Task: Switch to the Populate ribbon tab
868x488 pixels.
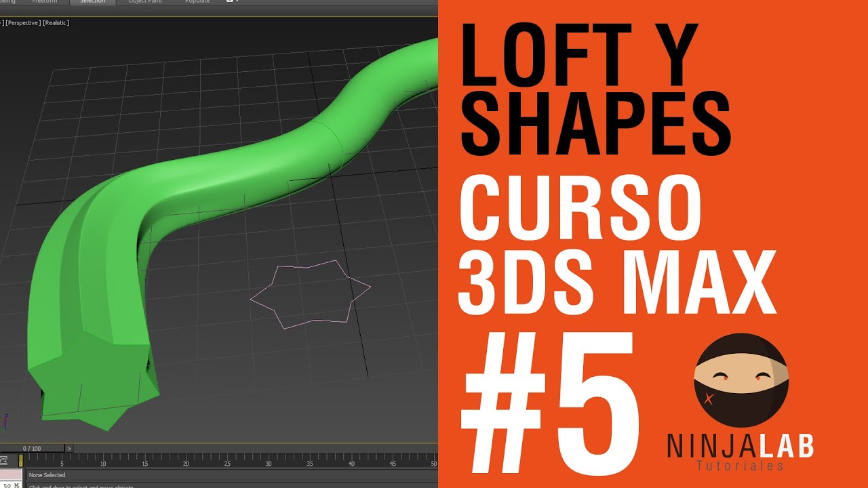Action: click(x=197, y=2)
